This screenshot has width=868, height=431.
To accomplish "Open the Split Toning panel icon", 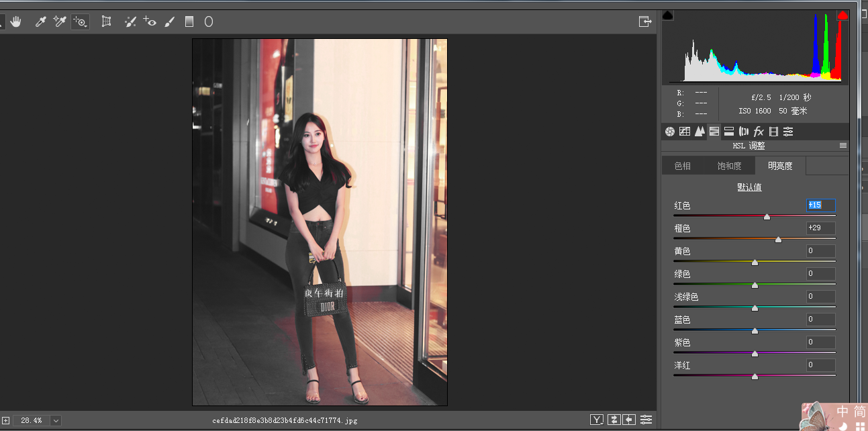I will 729,132.
